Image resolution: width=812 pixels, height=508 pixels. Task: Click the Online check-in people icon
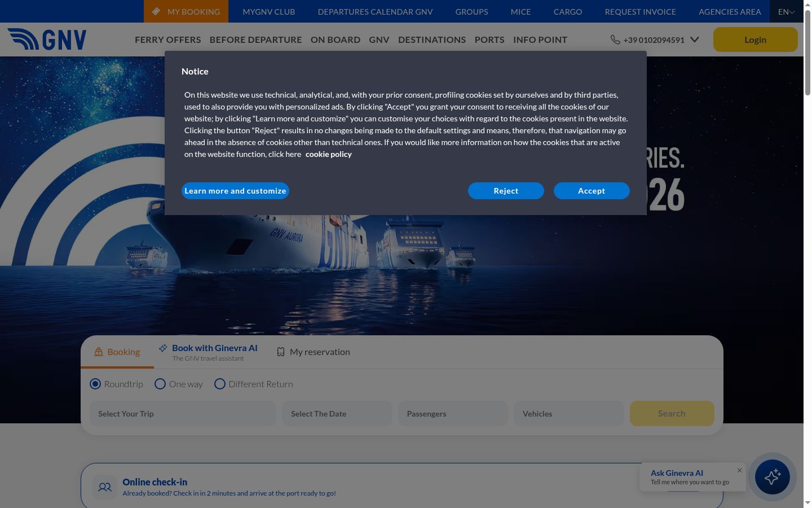pos(105,487)
